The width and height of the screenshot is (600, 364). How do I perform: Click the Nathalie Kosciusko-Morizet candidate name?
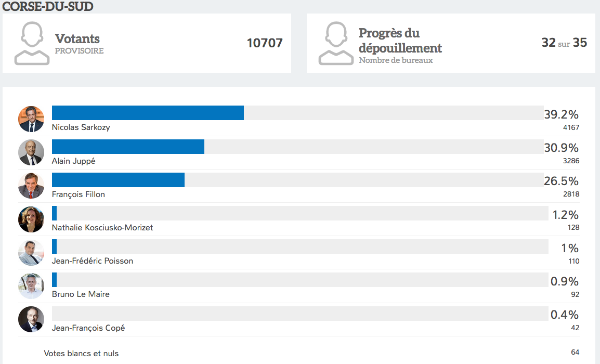coord(102,228)
